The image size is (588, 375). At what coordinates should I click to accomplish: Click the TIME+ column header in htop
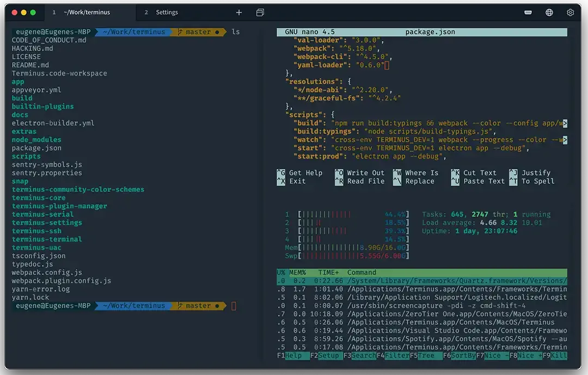click(x=328, y=273)
